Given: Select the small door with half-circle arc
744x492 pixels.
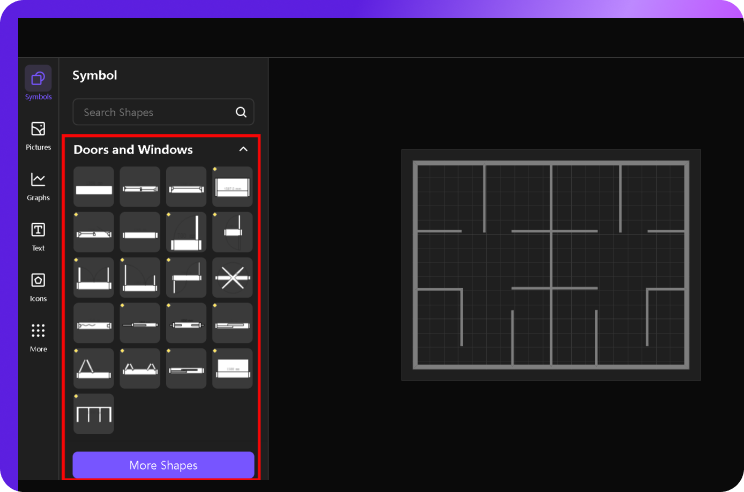Looking at the screenshot, I should (x=232, y=232).
